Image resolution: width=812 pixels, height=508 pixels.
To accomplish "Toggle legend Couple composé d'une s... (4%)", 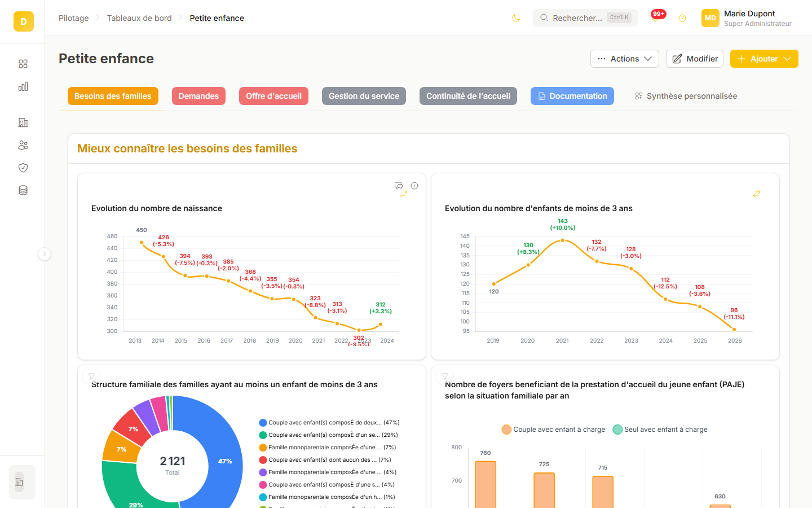I will 326,485.
